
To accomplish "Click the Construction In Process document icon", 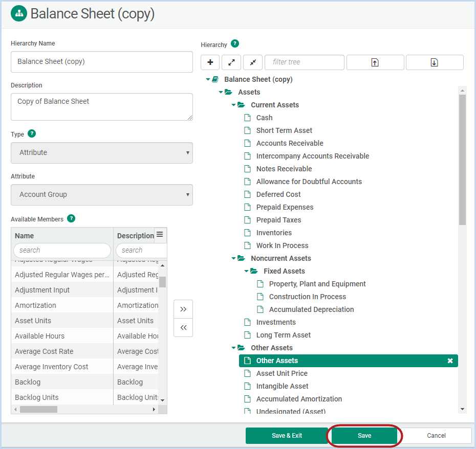I will click(x=261, y=297).
